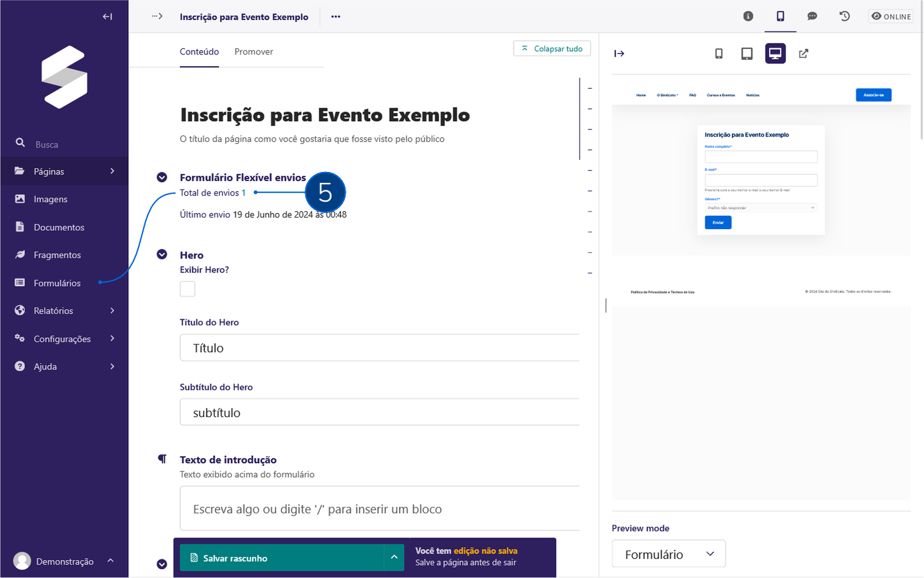
Task: Switch to the Promover tab
Action: pos(253,51)
